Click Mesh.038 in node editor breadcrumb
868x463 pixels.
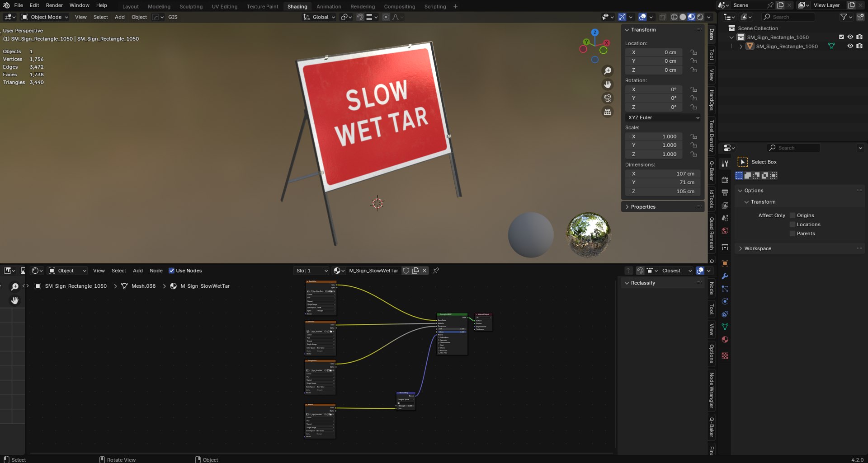(143, 286)
